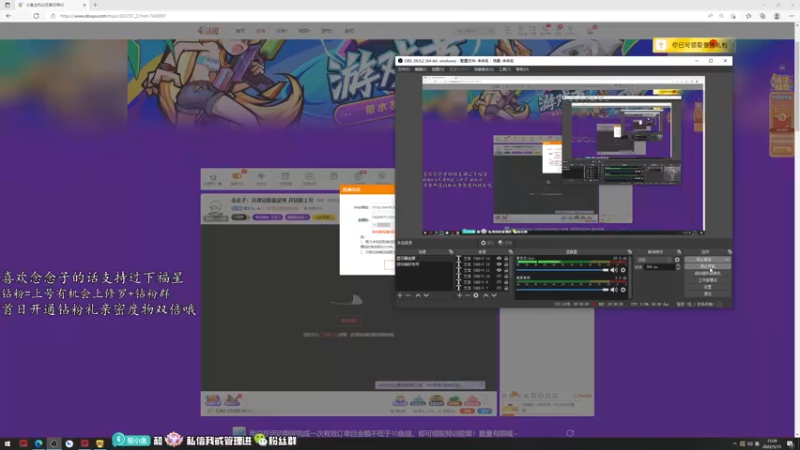Image resolution: width=800 pixels, height=450 pixels.
Task: Mute the microphone/Aux mixer track
Action: click(x=614, y=270)
